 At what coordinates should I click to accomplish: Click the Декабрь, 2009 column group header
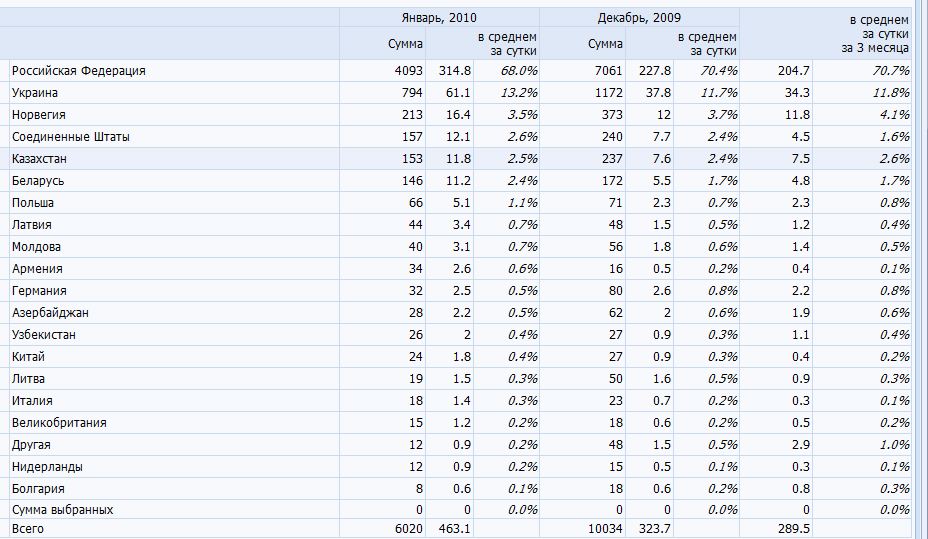click(x=639, y=17)
